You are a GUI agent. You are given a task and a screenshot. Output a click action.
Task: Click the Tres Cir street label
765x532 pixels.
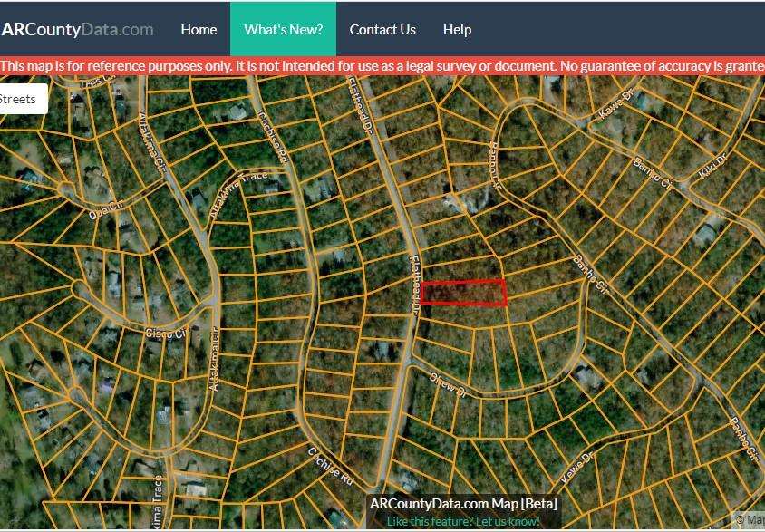[x=99, y=82]
